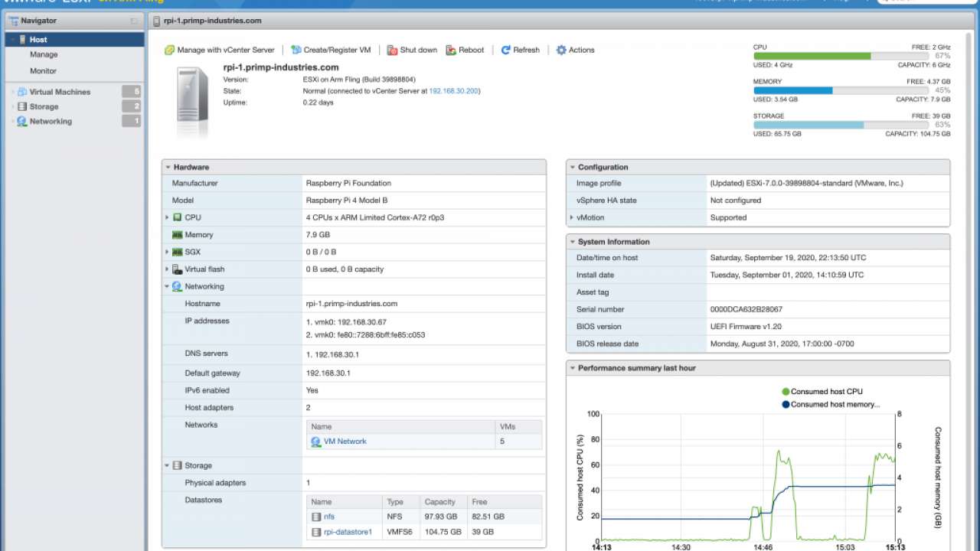Viewport: 980px width, 551px height.
Task: Expand the vMotion row
Action: [x=571, y=217]
